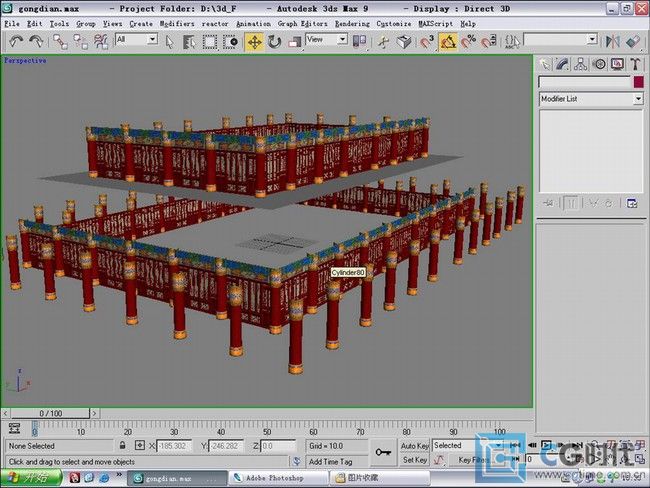The image size is (650, 488).
Task: Activate the Select and Move tool
Action: tap(255, 42)
